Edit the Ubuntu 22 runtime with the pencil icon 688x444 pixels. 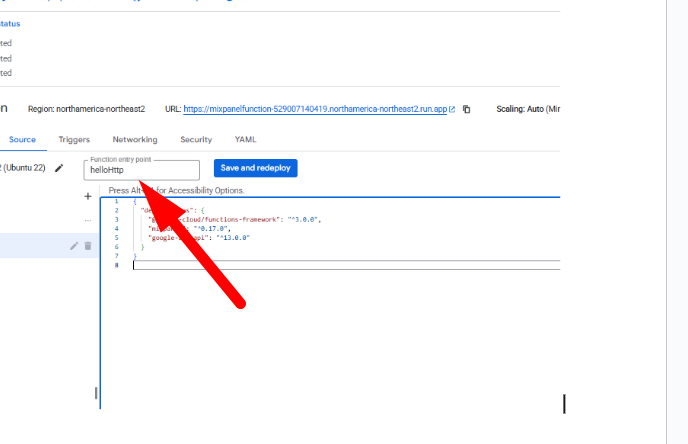tap(59, 168)
